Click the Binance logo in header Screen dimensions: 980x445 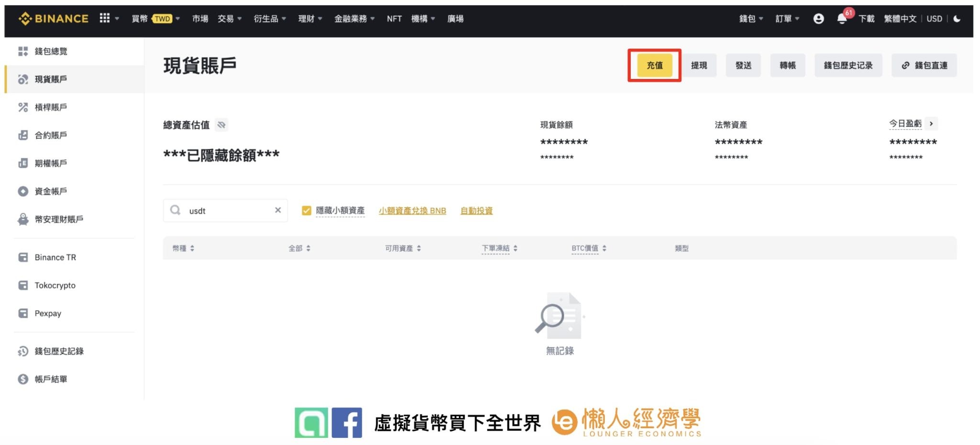[x=53, y=19]
